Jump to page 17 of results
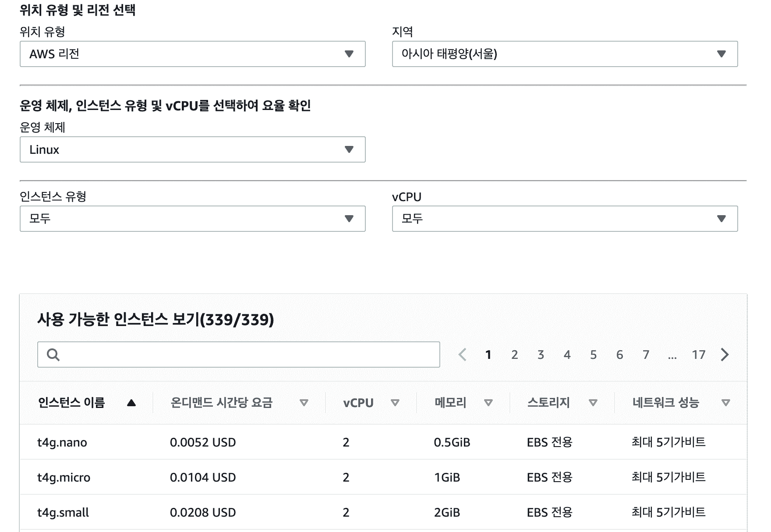 tap(698, 355)
